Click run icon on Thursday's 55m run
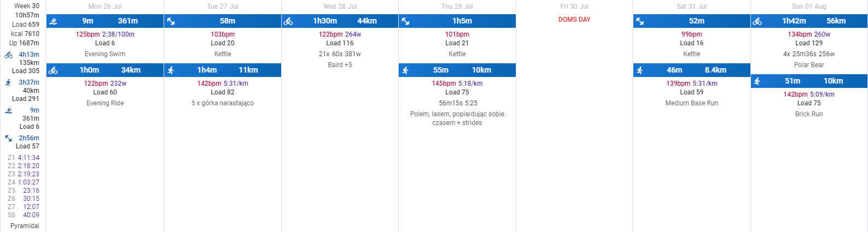Viewport: 868px width, 232px height. tap(405, 70)
